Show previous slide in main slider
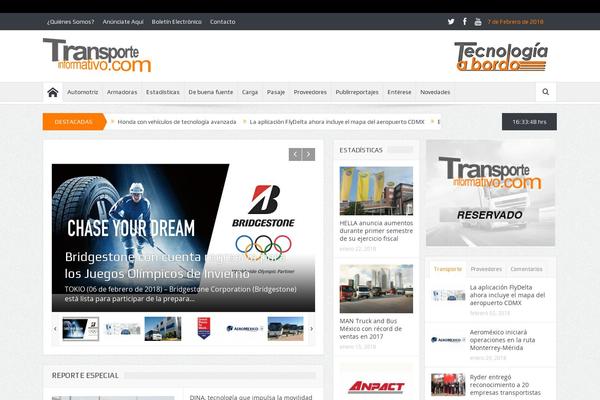The width and height of the screenshot is (600, 400). 295,154
